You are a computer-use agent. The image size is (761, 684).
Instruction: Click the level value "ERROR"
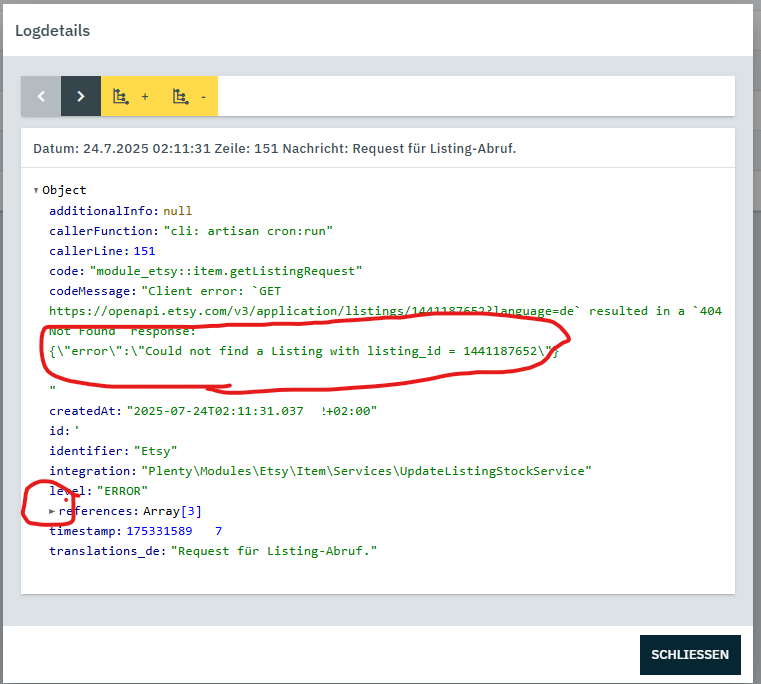tap(120, 491)
